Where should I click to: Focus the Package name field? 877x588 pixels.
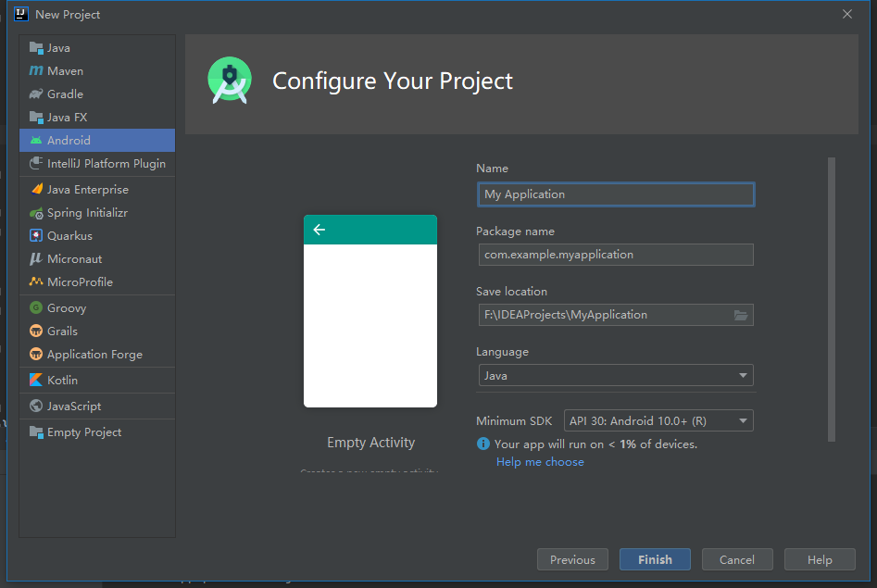(x=616, y=255)
